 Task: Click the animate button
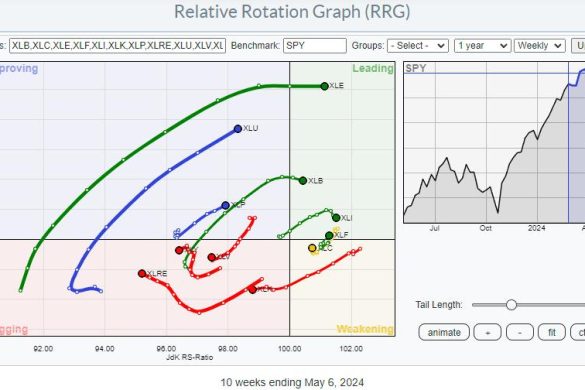point(444,332)
